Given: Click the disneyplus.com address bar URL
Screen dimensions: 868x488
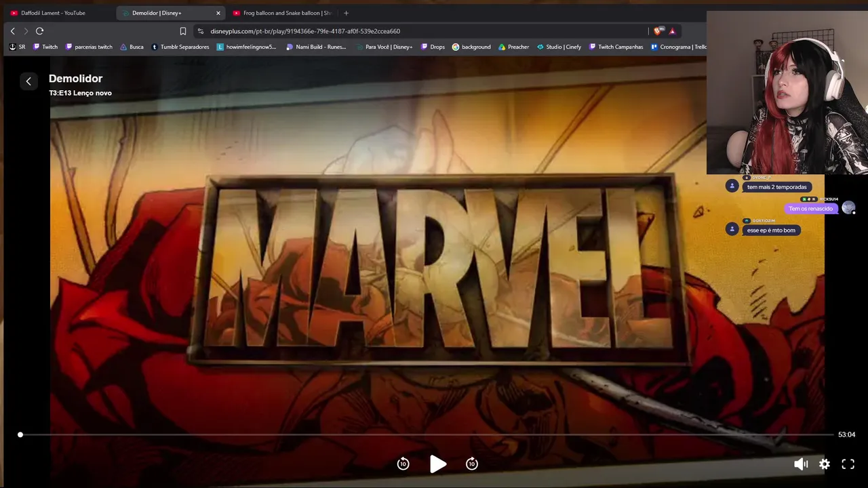Looking at the screenshot, I should tap(305, 31).
